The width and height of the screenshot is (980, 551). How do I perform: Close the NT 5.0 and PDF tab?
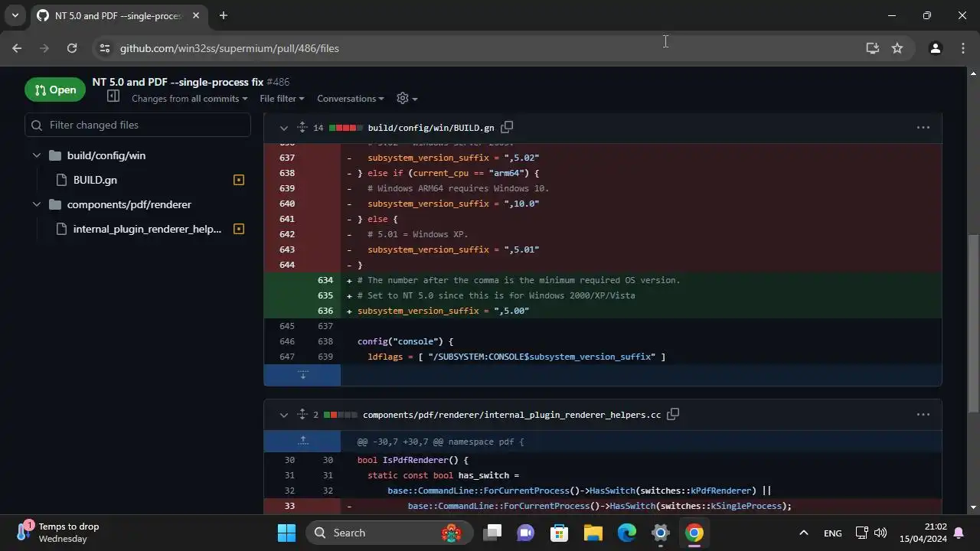pos(196,15)
